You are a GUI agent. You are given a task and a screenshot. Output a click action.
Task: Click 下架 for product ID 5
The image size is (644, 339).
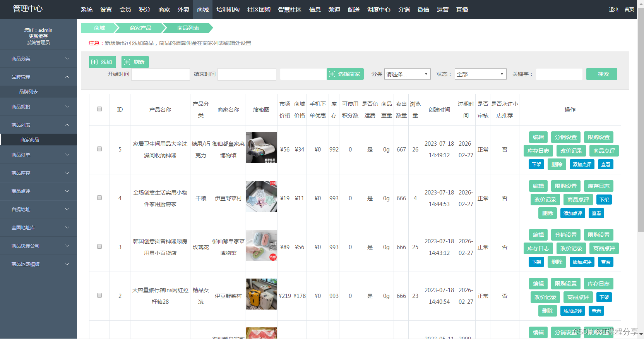[x=536, y=165]
